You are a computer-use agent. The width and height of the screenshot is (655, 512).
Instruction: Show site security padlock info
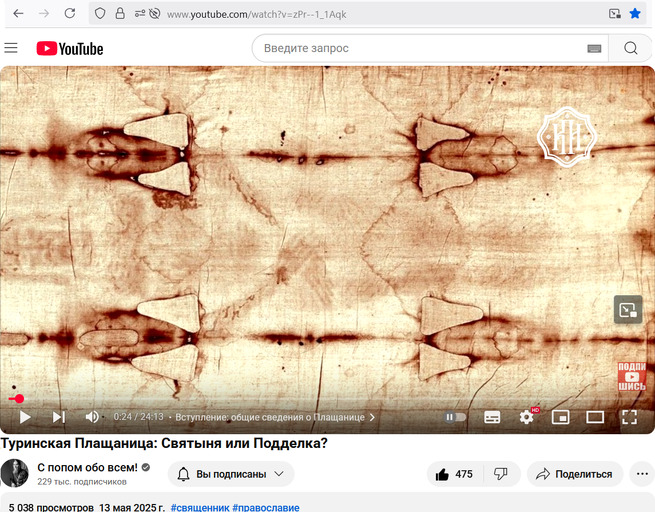(120, 14)
